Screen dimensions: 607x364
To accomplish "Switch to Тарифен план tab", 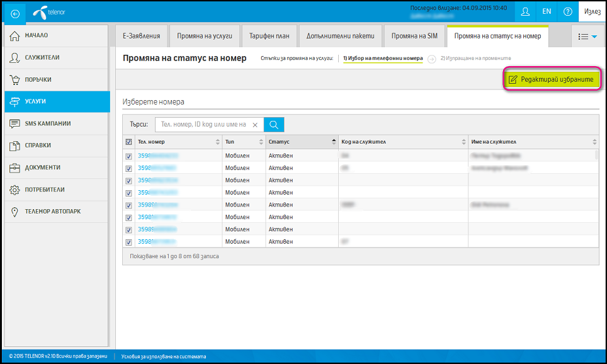I will (269, 36).
